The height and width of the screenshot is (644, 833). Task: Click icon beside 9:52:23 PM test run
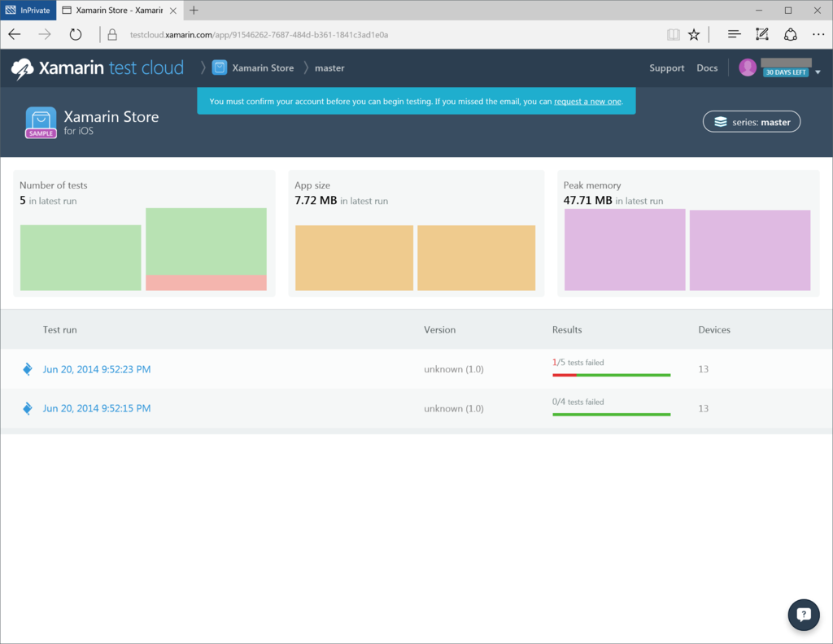coord(28,369)
